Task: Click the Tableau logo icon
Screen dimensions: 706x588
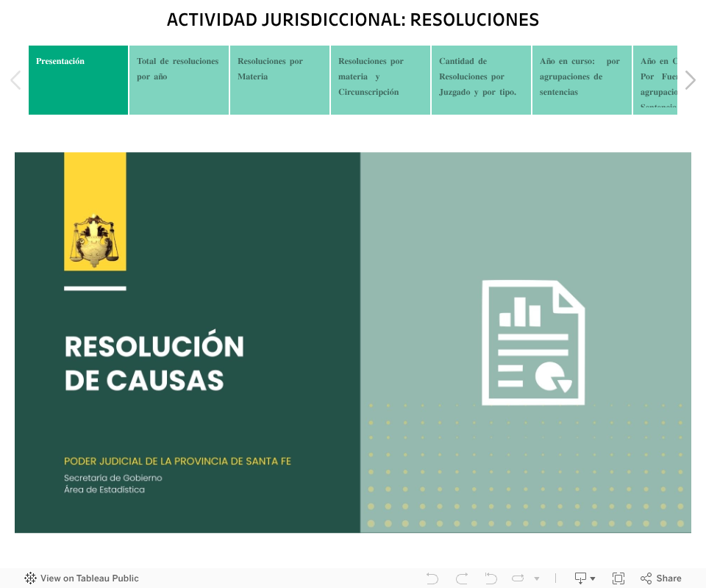Action: (x=30, y=578)
